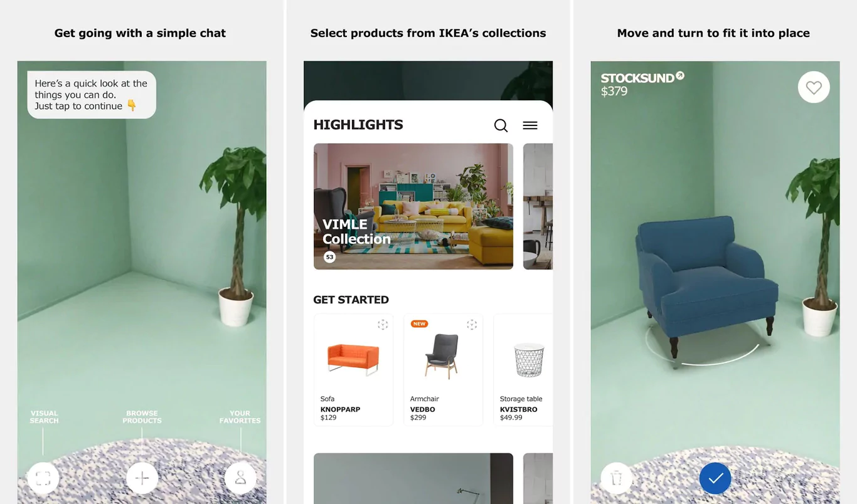The width and height of the screenshot is (857, 504).
Task: Select the KNOPPARP sofa product card
Action: point(353,370)
